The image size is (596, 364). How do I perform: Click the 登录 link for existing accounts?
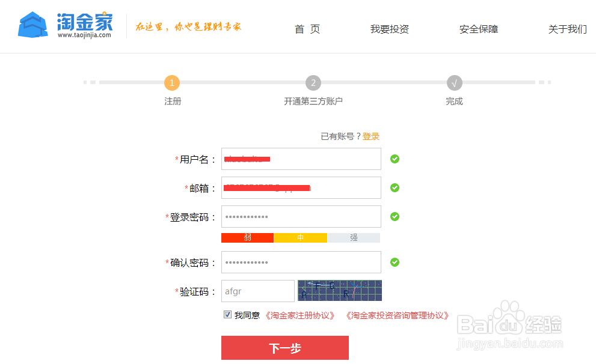coord(371,136)
